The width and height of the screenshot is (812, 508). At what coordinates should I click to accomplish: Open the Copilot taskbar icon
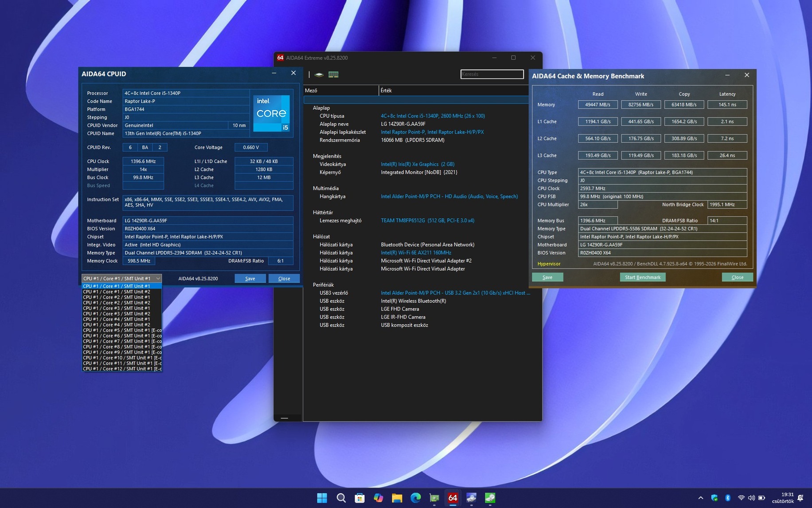tap(378, 498)
